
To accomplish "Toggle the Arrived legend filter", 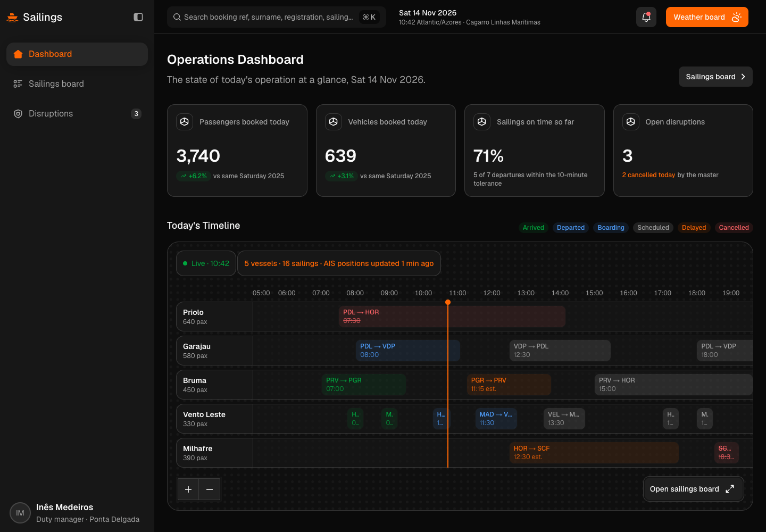I will [x=534, y=228].
